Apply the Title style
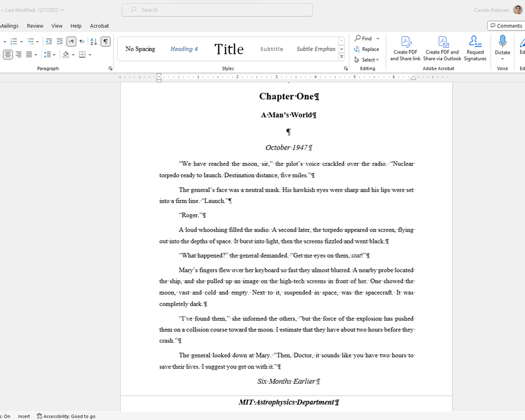Image resolution: width=525 pixels, height=420 pixels. (229, 49)
